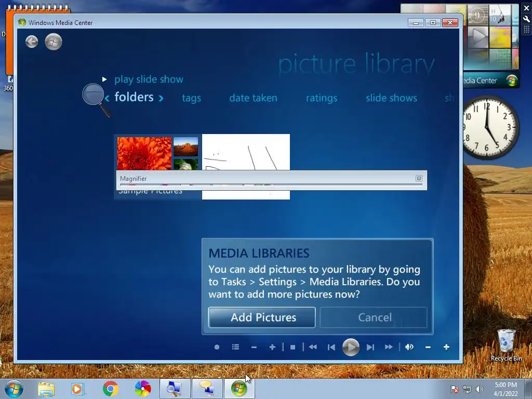Viewport: 532px width, 399px height.
Task: Increase volume with the plus button
Action: pos(446,347)
